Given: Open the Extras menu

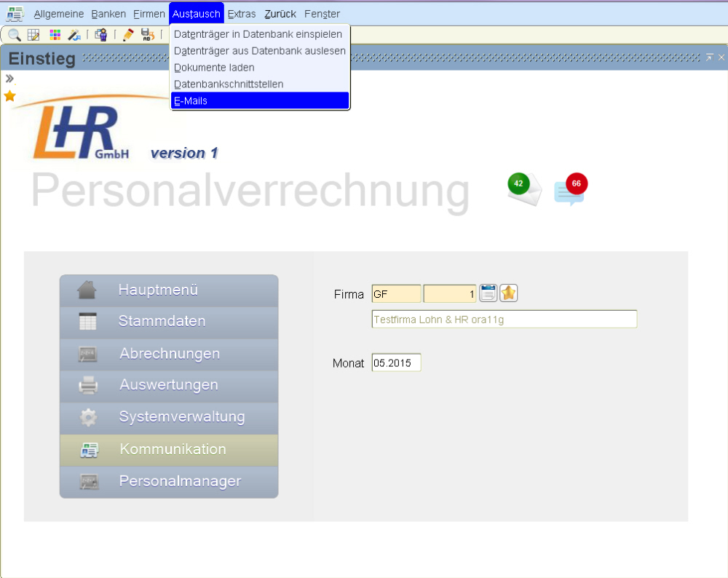Looking at the screenshot, I should 242,14.
